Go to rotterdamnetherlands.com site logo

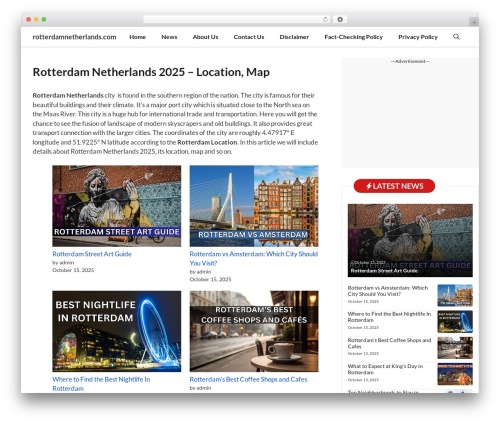click(x=74, y=37)
